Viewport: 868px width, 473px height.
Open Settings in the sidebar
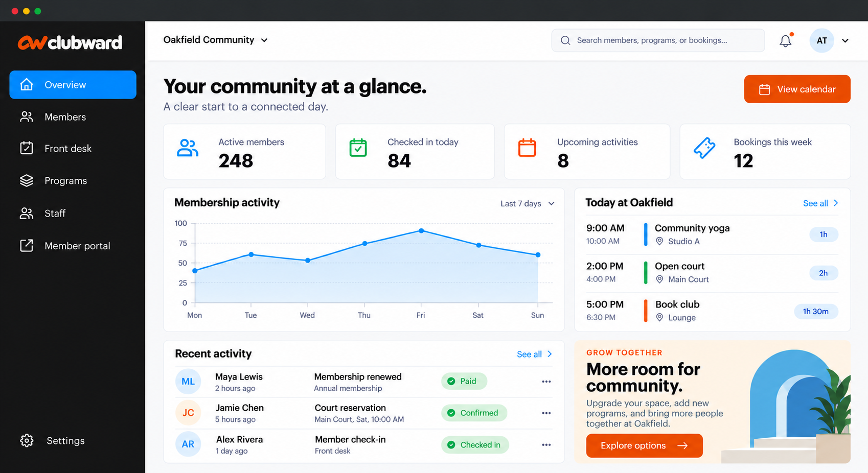click(73, 441)
